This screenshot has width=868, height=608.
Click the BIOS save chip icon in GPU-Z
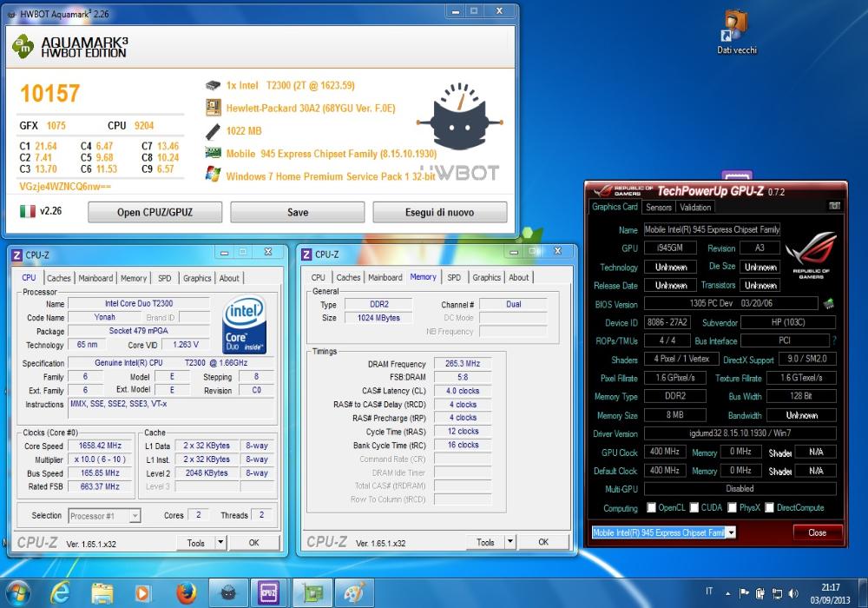click(x=829, y=303)
